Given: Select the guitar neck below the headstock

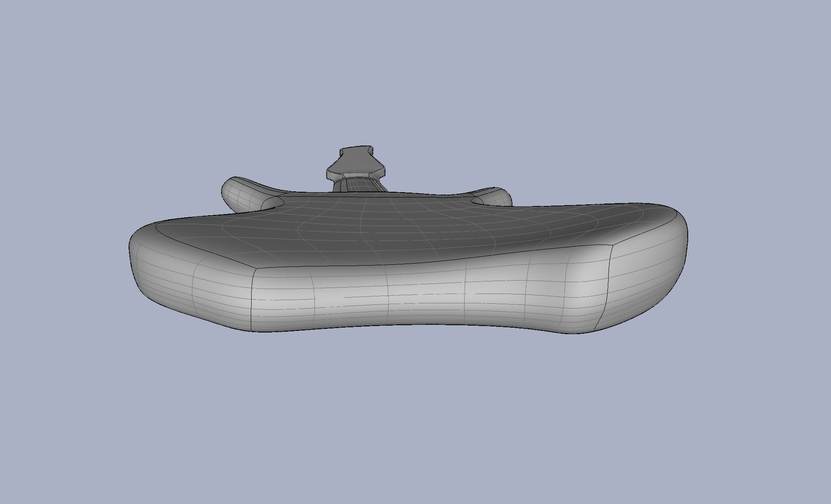Looking at the screenshot, I should click(x=360, y=185).
